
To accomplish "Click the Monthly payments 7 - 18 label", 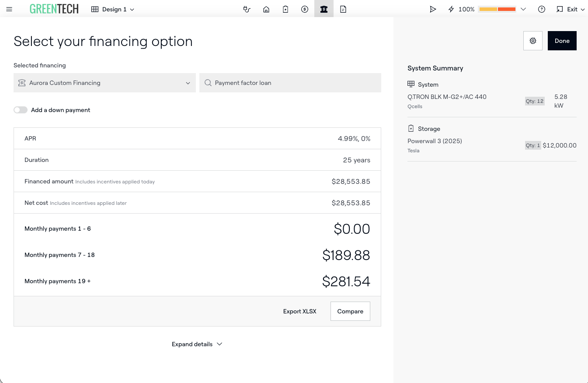I will [59, 255].
